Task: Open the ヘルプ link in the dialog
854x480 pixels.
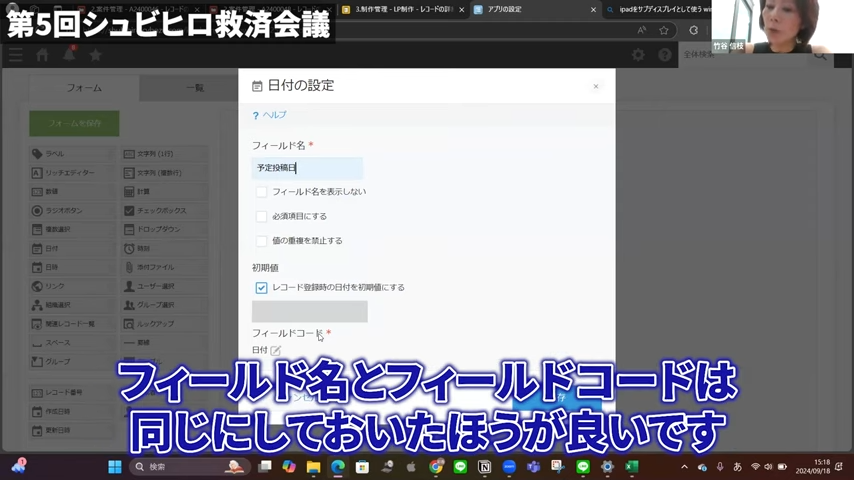Action: click(270, 115)
